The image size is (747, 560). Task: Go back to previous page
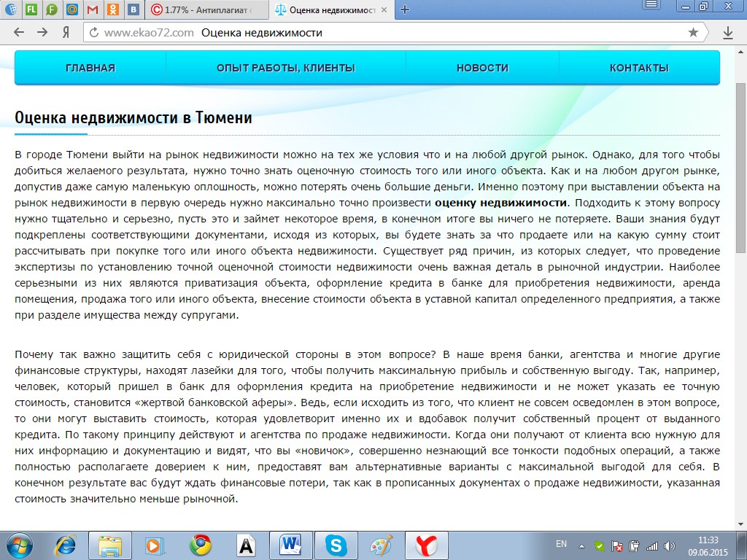[x=18, y=32]
